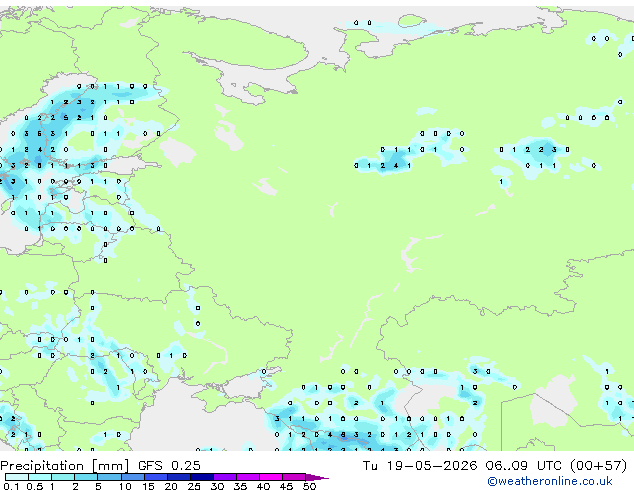Screen dimensions: 634x490
Task: Click the '06..09 UTC' time range
Action: (524, 466)
